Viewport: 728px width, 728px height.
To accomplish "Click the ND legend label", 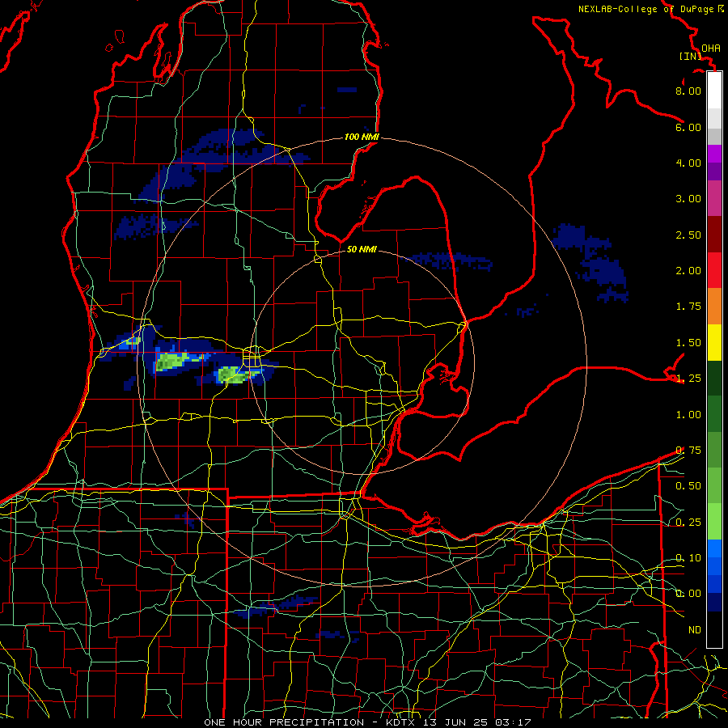I will pos(695,630).
